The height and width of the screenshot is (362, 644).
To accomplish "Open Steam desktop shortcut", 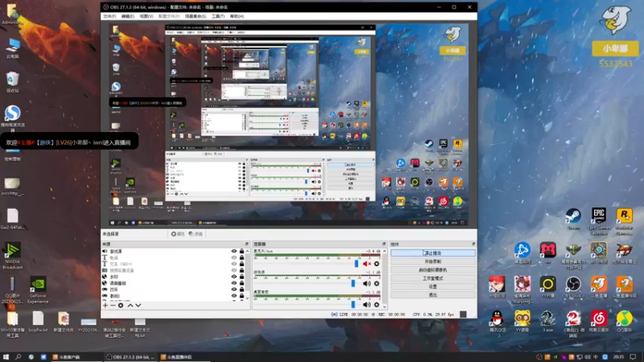I will [573, 219].
